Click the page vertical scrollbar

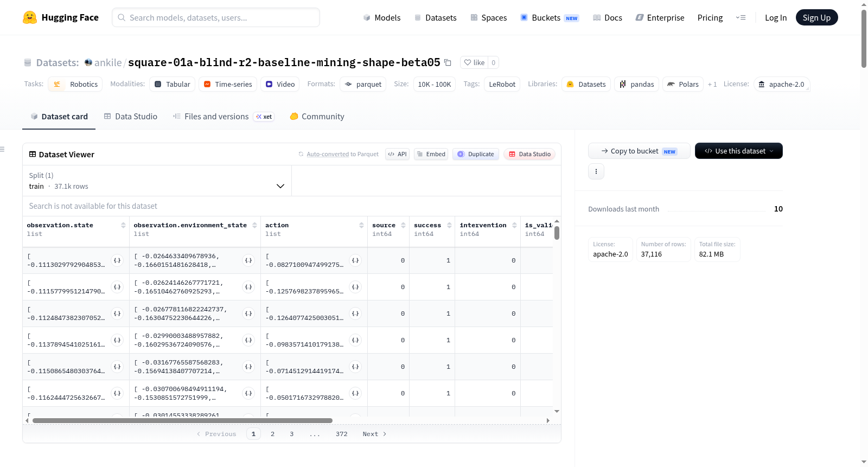[x=864, y=39]
